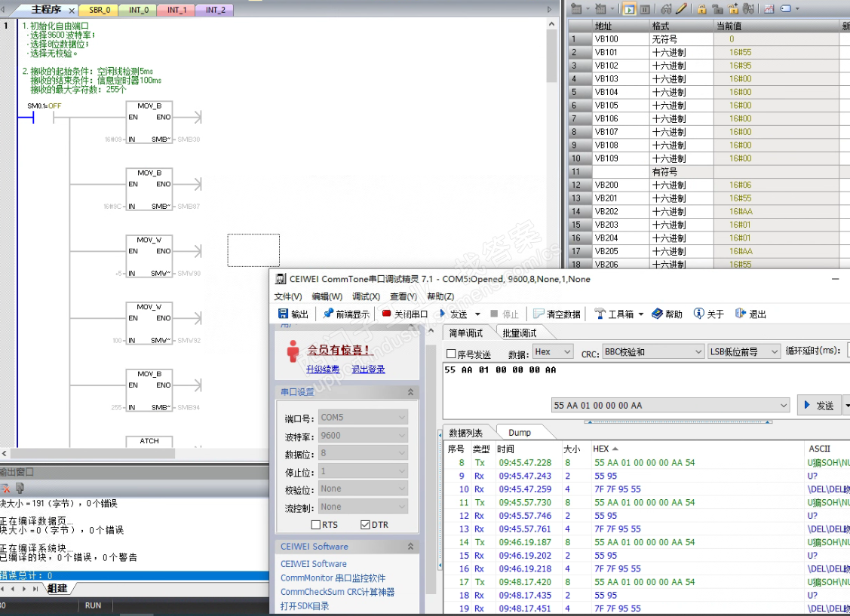Open the 升级续费 link
This screenshot has height=616, width=850.
(323, 369)
